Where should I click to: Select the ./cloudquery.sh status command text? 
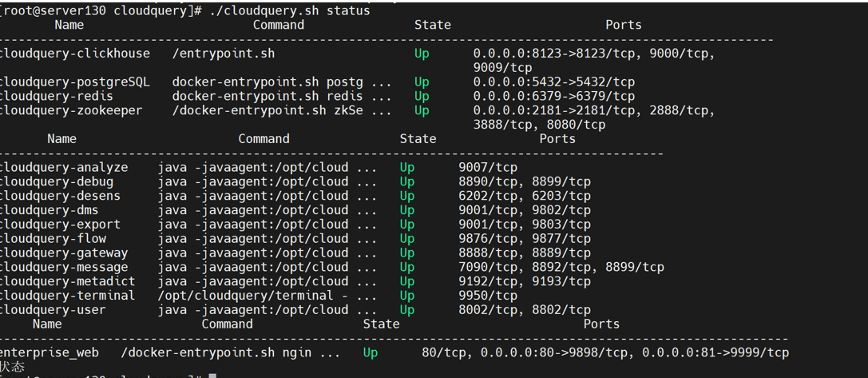(x=290, y=11)
